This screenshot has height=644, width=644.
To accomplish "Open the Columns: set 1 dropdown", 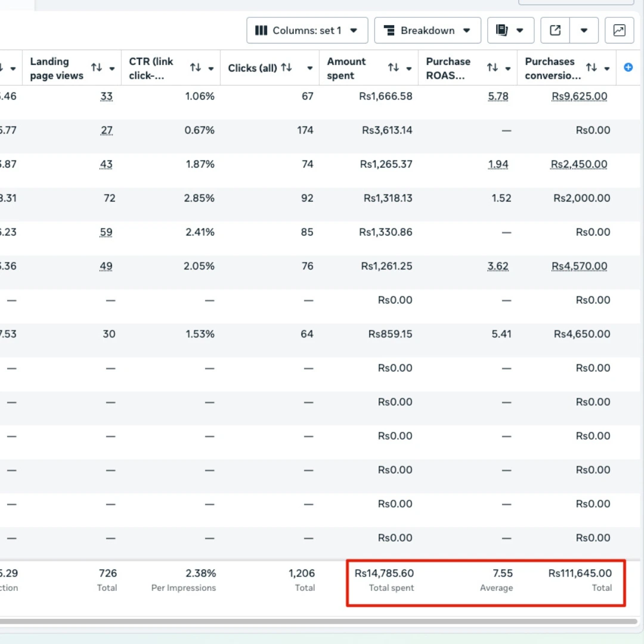I will point(307,30).
